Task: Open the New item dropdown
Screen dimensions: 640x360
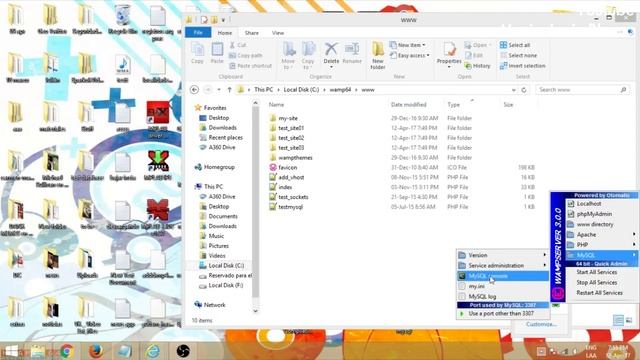Action: point(407,45)
